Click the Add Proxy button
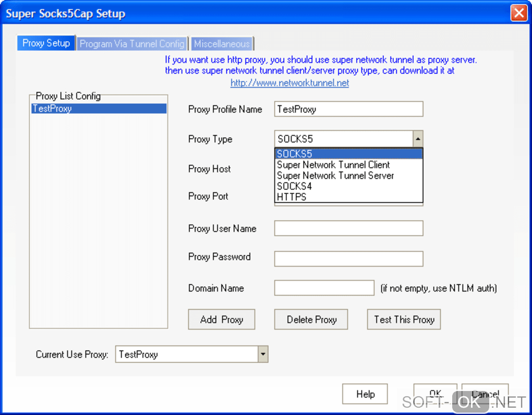This screenshot has height=415, width=532. (222, 320)
